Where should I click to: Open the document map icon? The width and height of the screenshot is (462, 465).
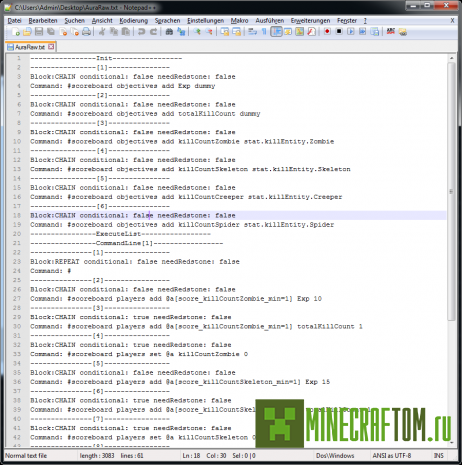click(299, 32)
